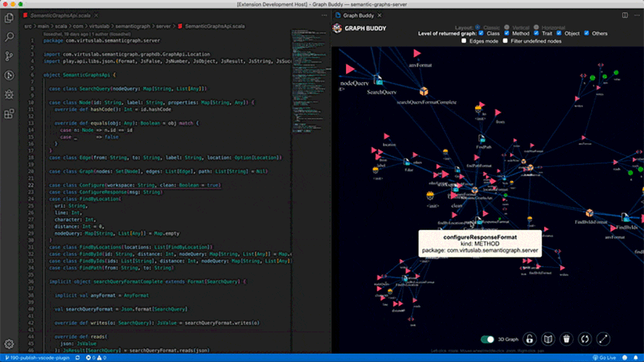Click the warnings triangle in status bar
Image resolution: width=644 pixels, height=362 pixels.
tap(99, 358)
